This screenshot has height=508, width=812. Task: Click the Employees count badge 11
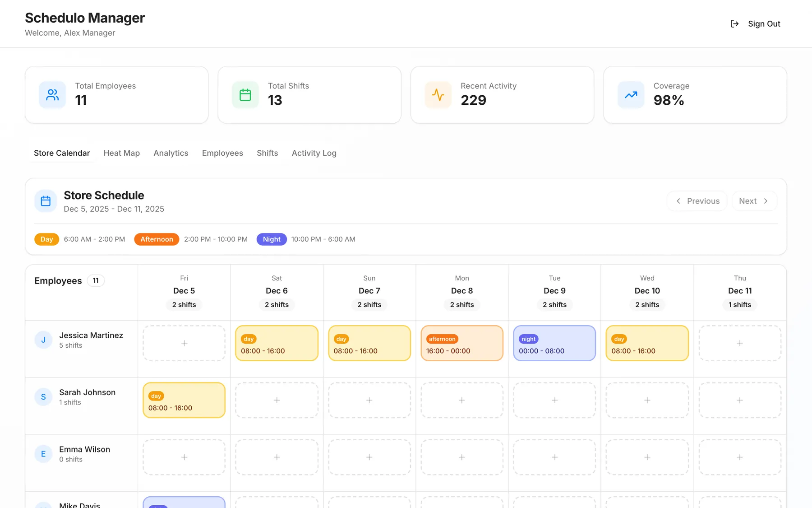tap(96, 280)
